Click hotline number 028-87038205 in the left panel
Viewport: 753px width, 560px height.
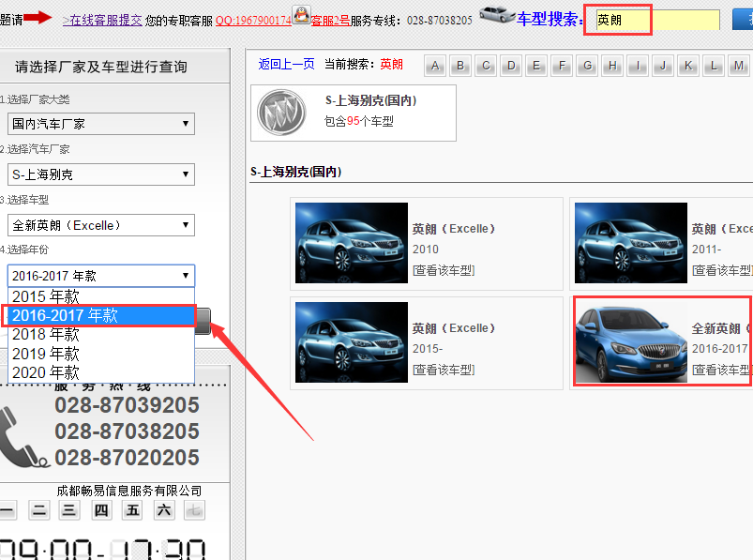(x=127, y=431)
